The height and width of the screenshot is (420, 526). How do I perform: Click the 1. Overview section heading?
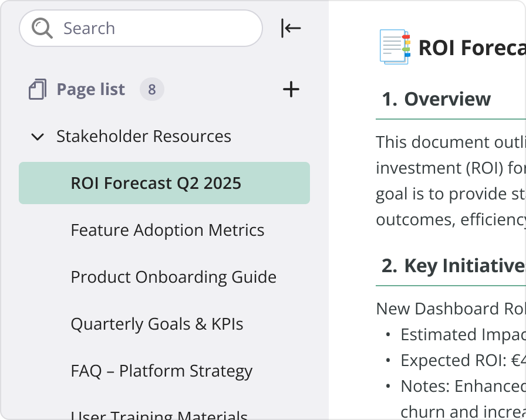436,100
